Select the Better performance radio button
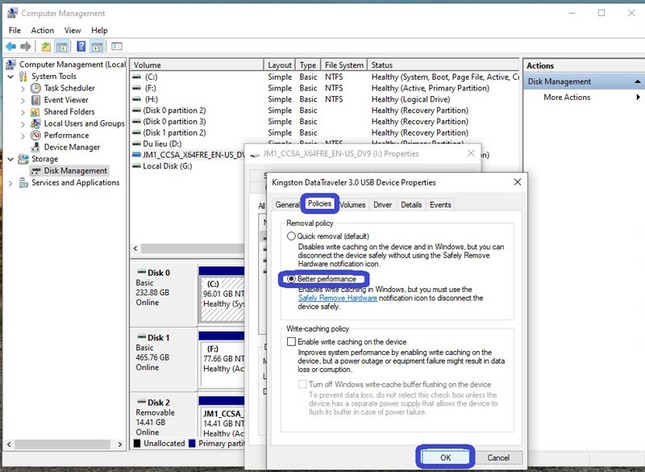Viewport: 645px width, 472px height. pos(291,279)
